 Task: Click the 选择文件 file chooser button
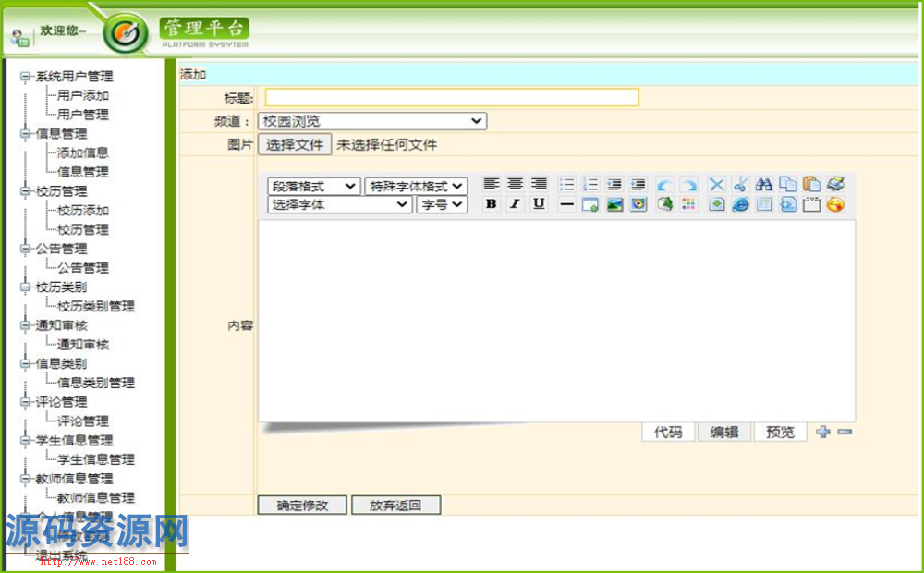(x=295, y=144)
